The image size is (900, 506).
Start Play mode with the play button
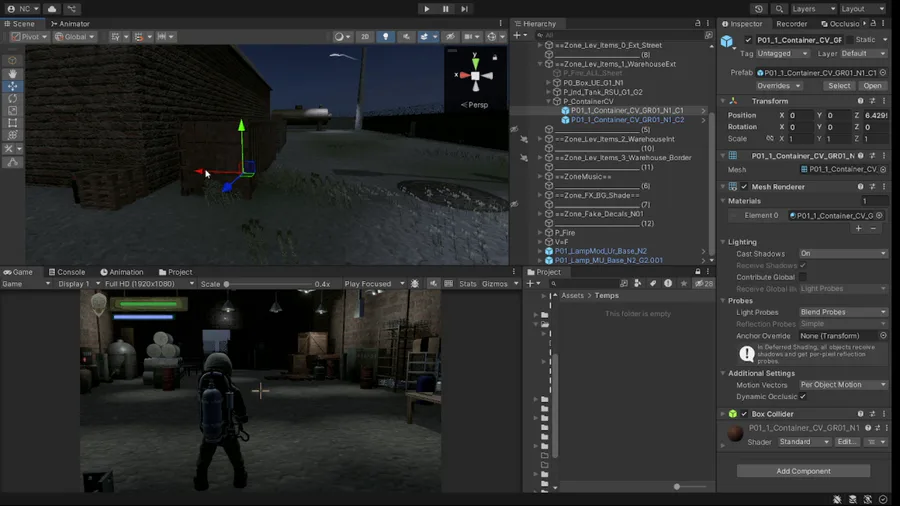[426, 9]
